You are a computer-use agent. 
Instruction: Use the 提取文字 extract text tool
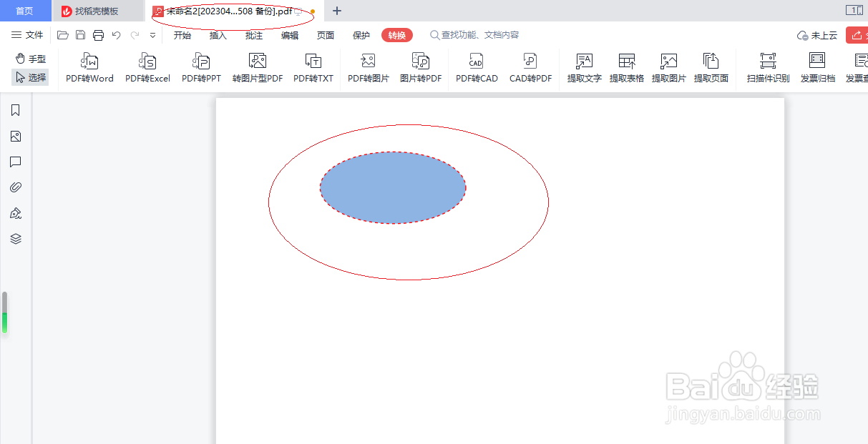(x=585, y=68)
